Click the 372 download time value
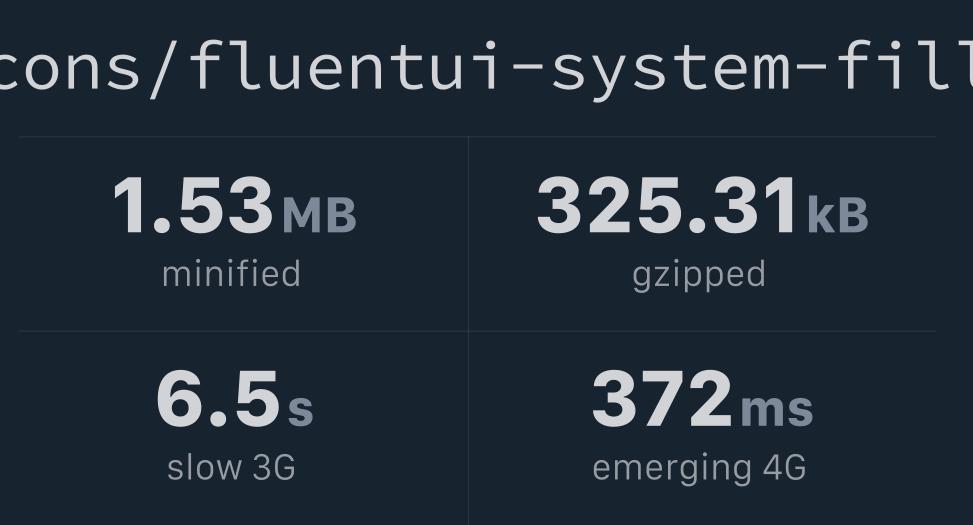This screenshot has height=525, width=973. [x=661, y=399]
